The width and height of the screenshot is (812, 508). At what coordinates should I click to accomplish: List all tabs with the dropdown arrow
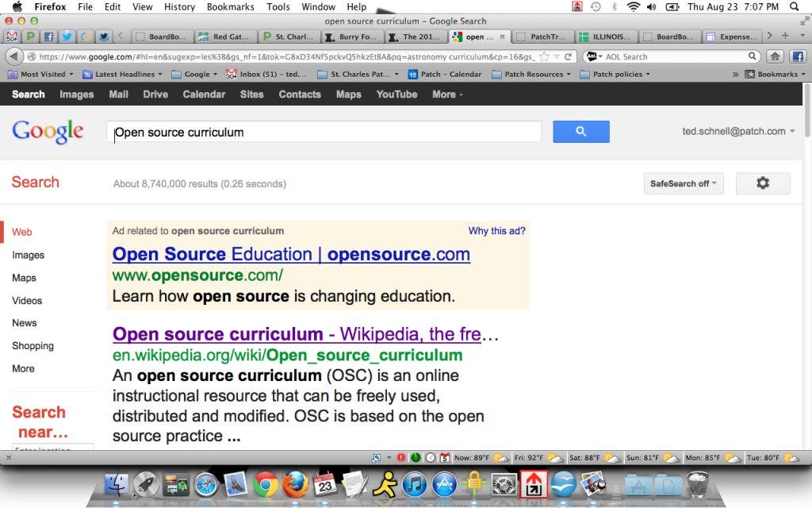pos(802,35)
